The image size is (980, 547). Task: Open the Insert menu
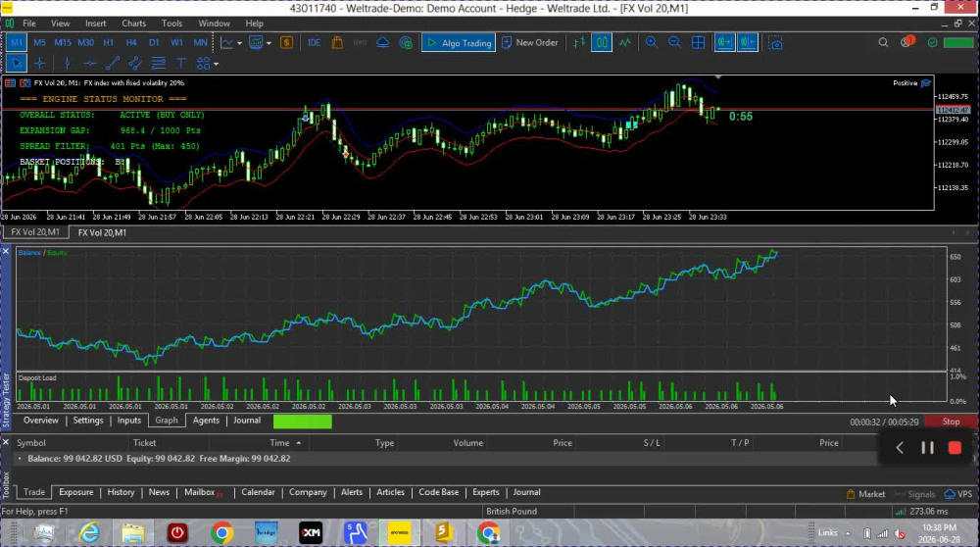pyautogui.click(x=96, y=24)
